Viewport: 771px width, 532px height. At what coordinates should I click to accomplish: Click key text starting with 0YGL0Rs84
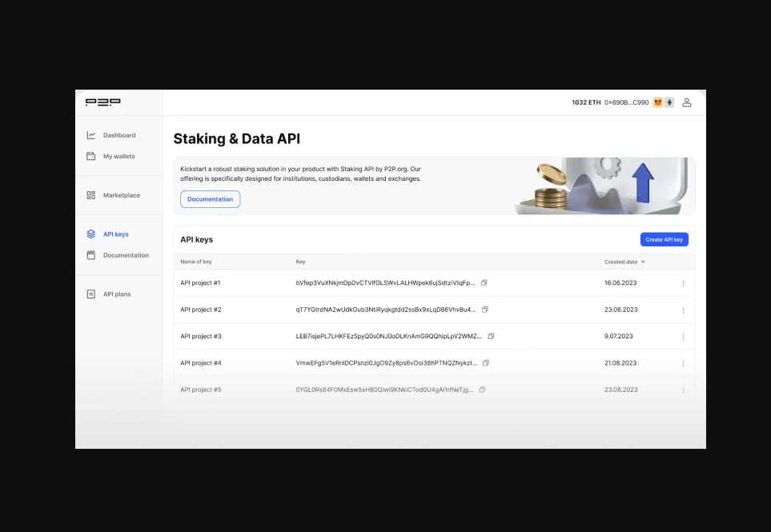384,390
